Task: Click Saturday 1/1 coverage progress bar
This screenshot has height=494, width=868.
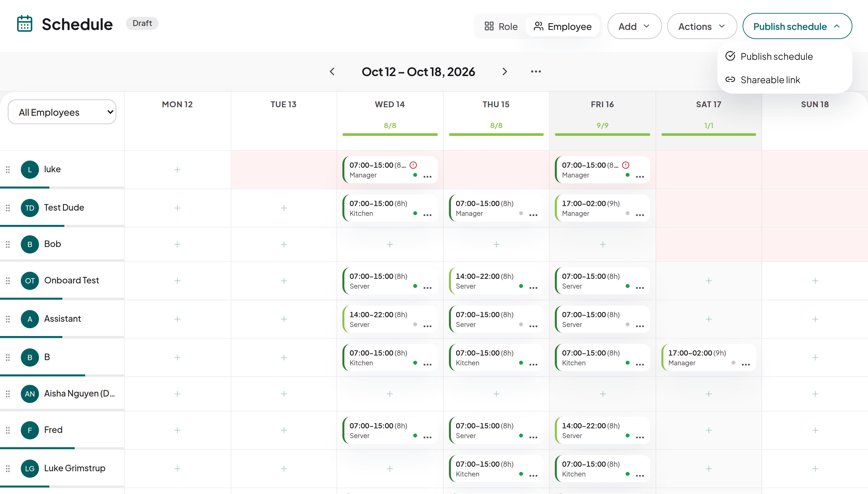Action: (x=709, y=135)
